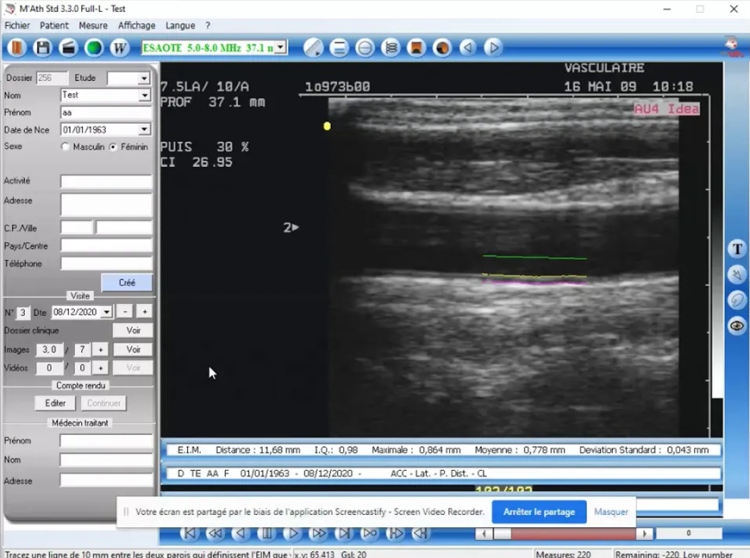Viewport: 750px width, 558px height.
Task: Click the Pays/Centre input field
Action: click(106, 246)
